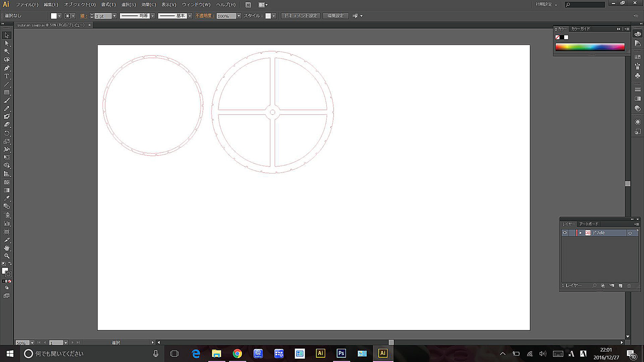Image resolution: width=644 pixels, height=362 pixels.
Task: Open the Stroke panel dock icon
Action: pos(638,89)
